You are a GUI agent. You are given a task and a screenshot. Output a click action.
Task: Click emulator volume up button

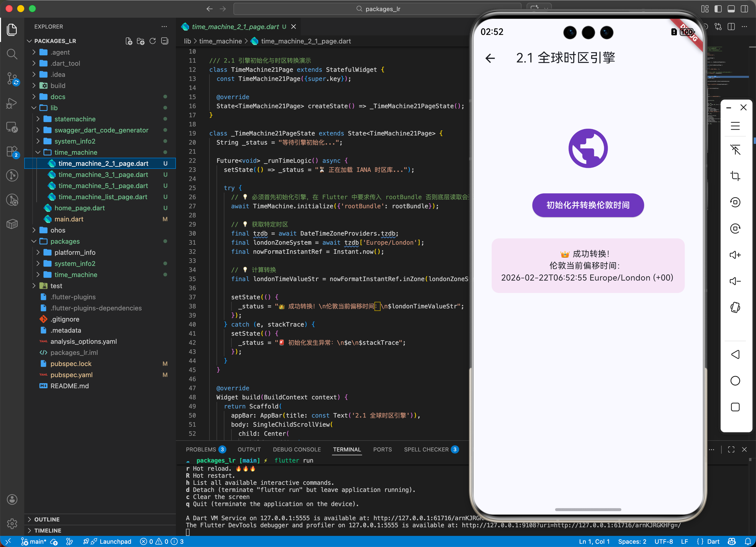click(735, 255)
